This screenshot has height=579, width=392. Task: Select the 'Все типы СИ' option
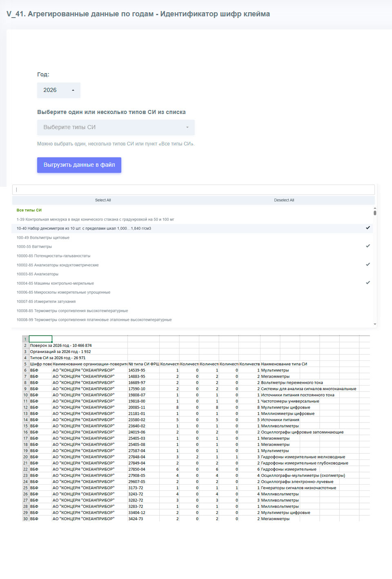pyautogui.click(x=29, y=210)
